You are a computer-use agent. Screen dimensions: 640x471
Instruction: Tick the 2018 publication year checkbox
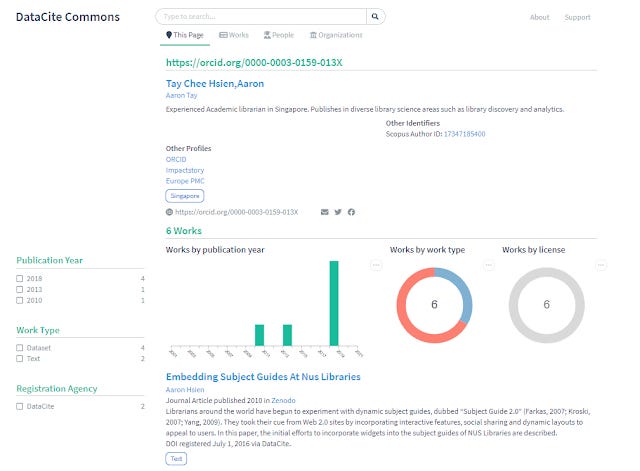coord(20,278)
